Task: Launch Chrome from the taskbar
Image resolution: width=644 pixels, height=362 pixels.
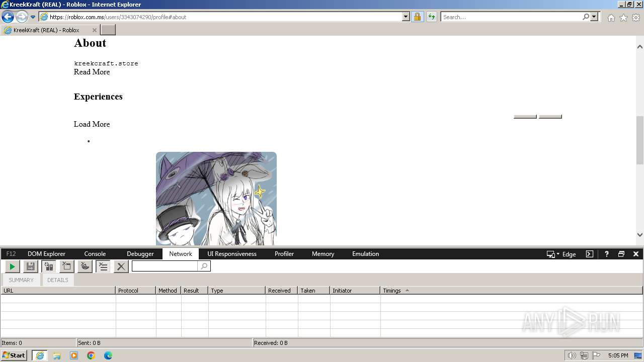Action: [x=91, y=355]
